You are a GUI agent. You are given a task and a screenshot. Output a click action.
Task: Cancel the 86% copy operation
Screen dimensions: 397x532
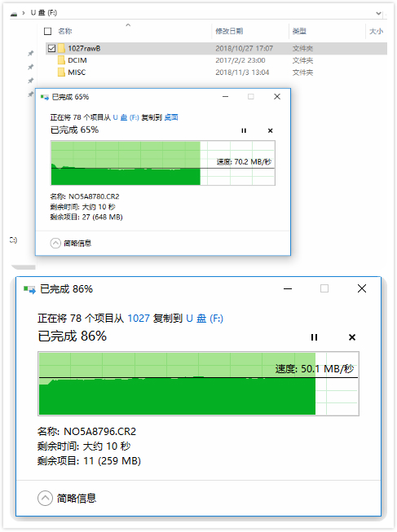click(x=352, y=337)
